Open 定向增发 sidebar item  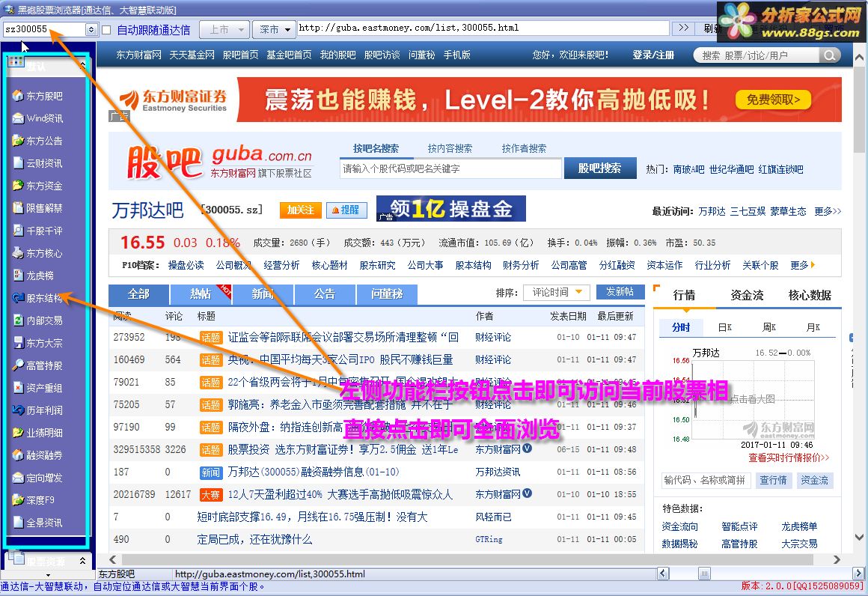(x=37, y=478)
